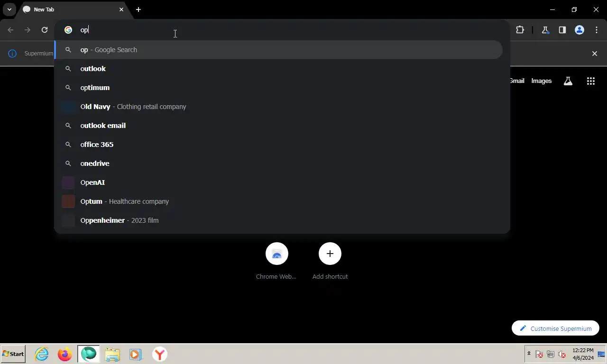
Task: Close the New Tab tab
Action: coord(121,9)
